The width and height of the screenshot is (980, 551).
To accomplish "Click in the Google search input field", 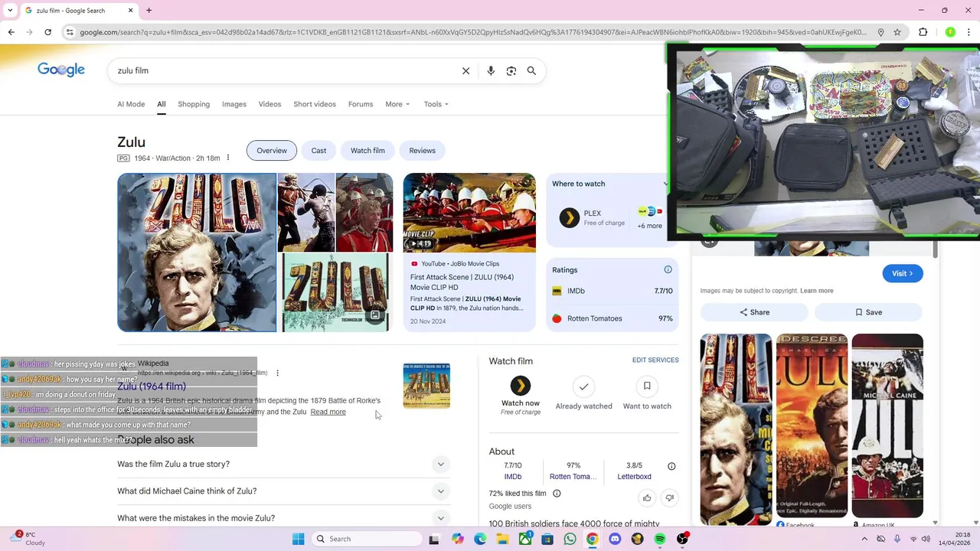I will point(283,70).
